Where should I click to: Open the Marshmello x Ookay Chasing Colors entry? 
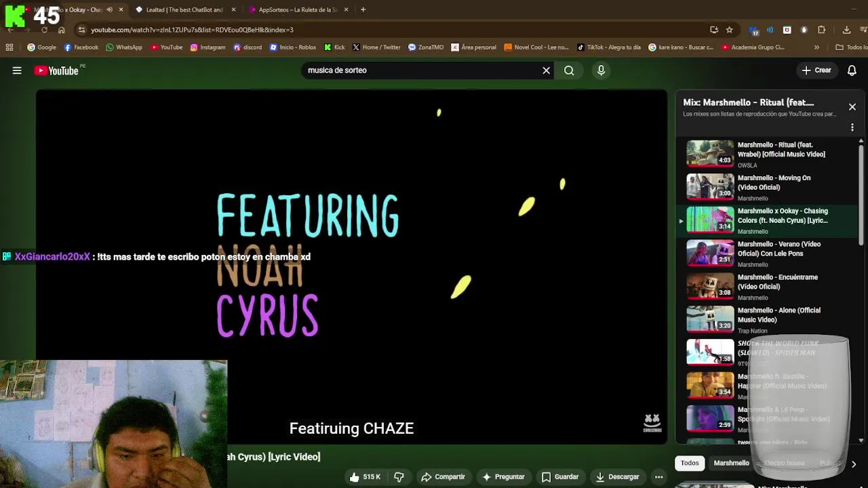pyautogui.click(x=766, y=220)
